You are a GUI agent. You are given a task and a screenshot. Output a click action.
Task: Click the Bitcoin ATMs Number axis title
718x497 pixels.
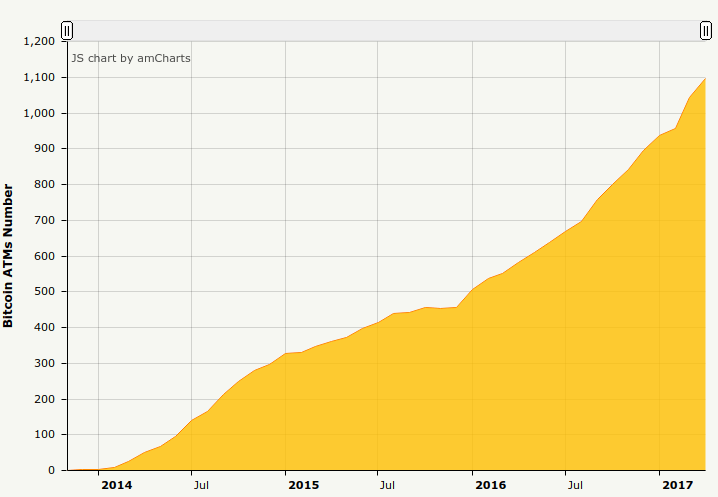[8, 255]
